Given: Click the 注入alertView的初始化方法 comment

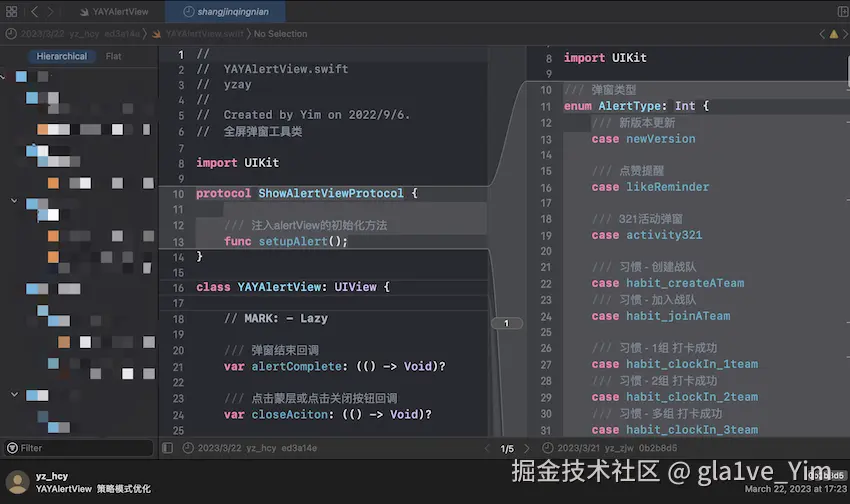Looking at the screenshot, I should coord(306,225).
